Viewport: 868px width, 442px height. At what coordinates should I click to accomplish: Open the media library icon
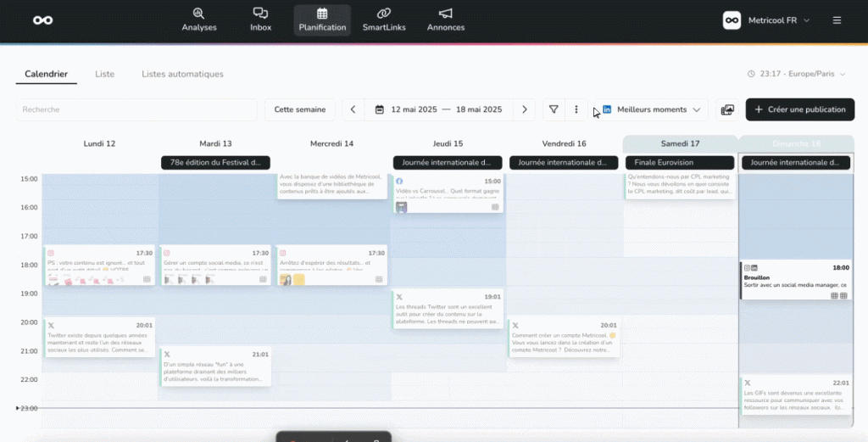[x=727, y=109]
